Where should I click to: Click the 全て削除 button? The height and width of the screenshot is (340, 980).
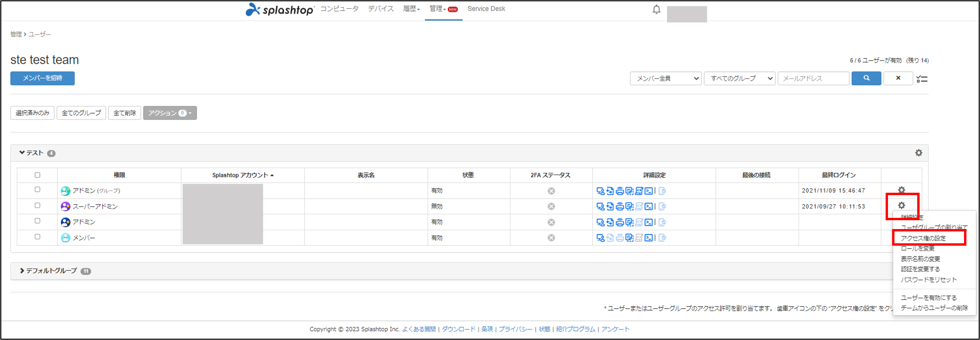click(x=124, y=113)
